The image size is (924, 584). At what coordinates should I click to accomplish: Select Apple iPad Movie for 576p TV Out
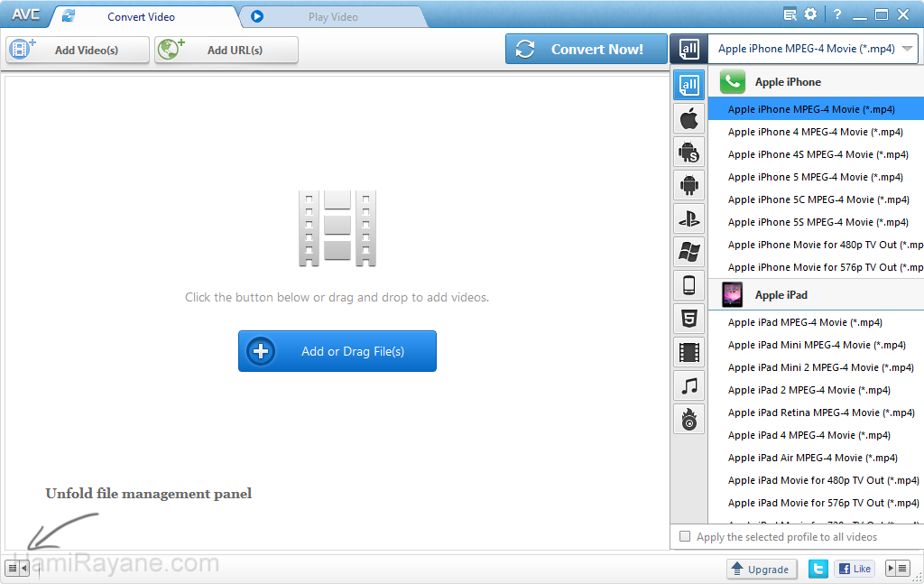click(816, 504)
